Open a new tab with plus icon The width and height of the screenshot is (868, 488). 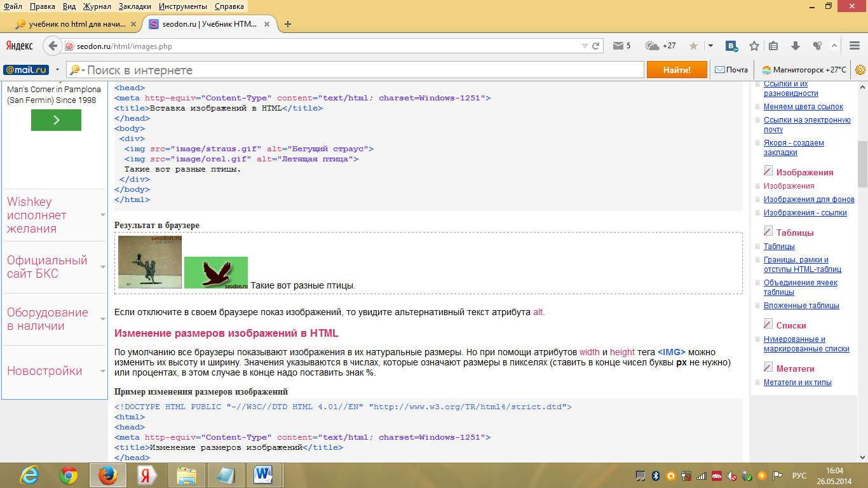(288, 24)
